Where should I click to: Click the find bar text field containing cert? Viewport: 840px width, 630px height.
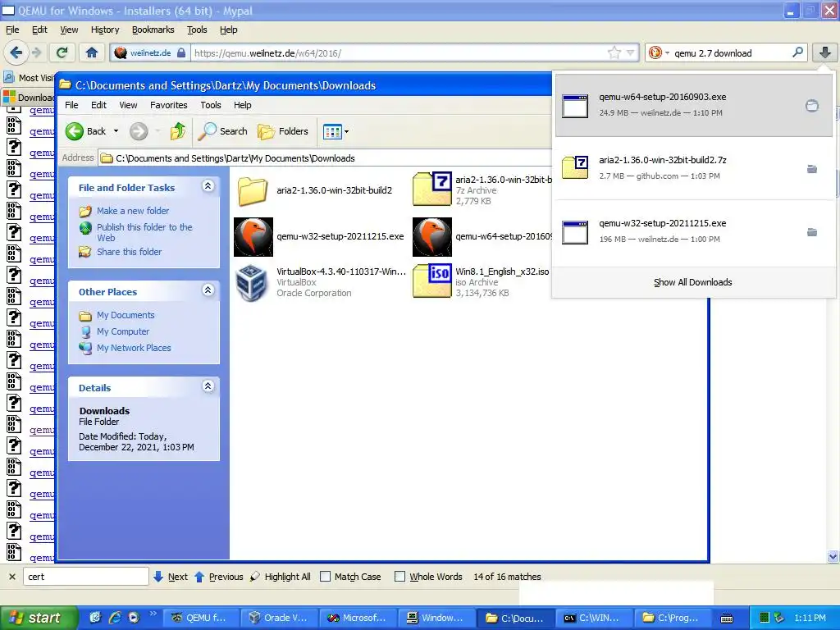[85, 577]
